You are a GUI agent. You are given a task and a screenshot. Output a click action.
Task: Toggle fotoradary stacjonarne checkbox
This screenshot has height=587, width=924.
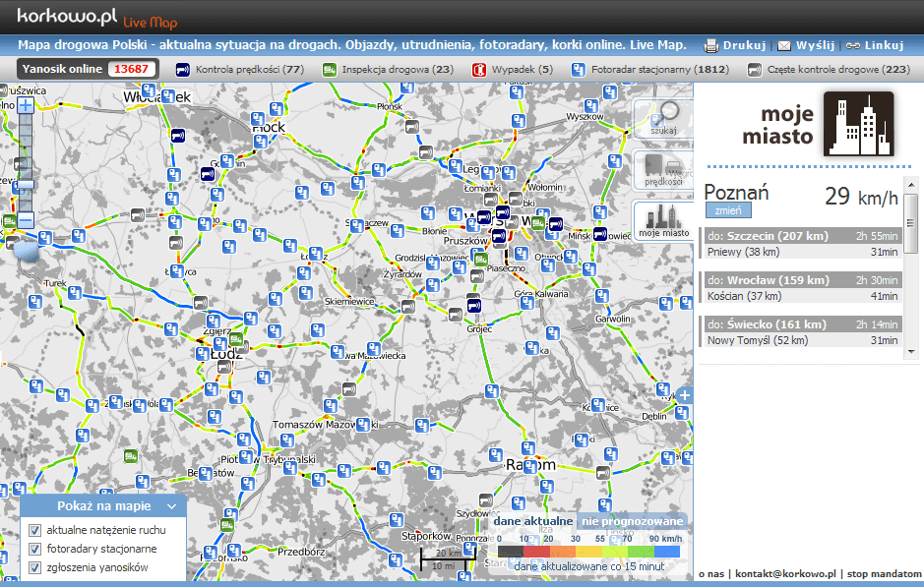[x=35, y=549]
